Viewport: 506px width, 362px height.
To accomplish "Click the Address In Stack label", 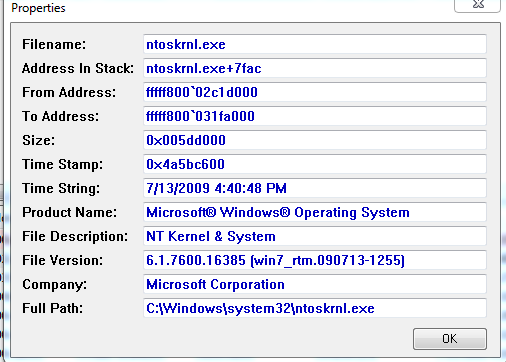I will pos(78,68).
